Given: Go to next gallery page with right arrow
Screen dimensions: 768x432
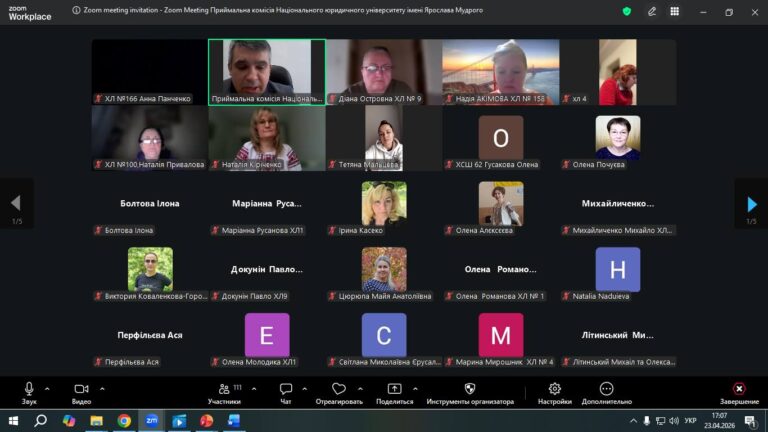Looking at the screenshot, I should pos(751,204).
